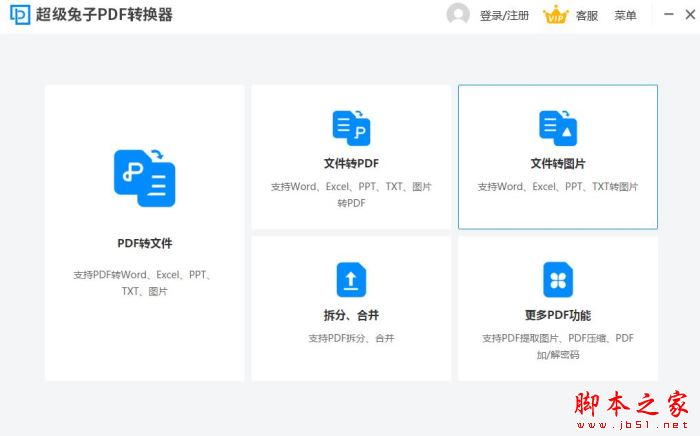Click the 更多PDF功能 grid icon

coord(558,280)
